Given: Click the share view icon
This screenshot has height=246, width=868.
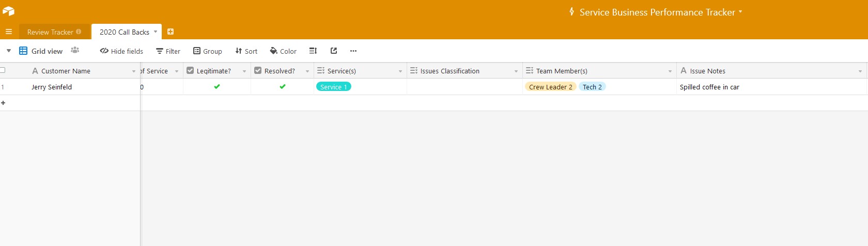Looking at the screenshot, I should [334, 51].
